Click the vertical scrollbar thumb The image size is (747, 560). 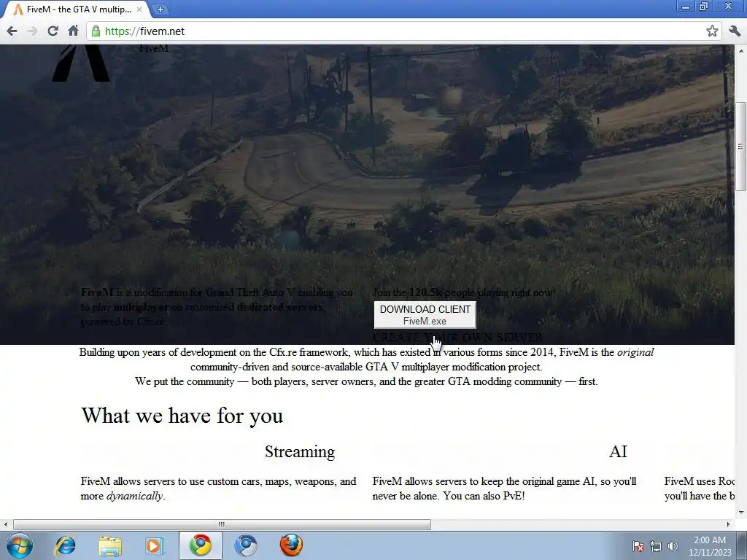(741, 147)
